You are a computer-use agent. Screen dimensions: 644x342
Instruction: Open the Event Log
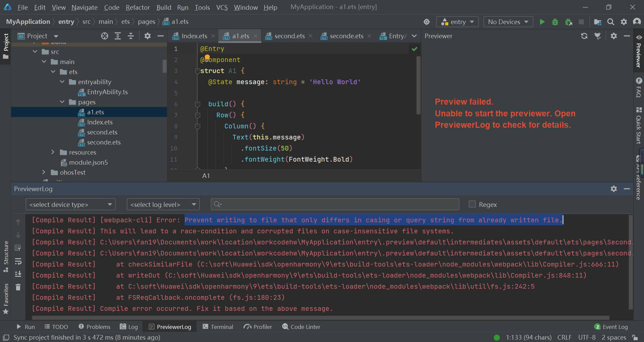[x=611, y=327]
